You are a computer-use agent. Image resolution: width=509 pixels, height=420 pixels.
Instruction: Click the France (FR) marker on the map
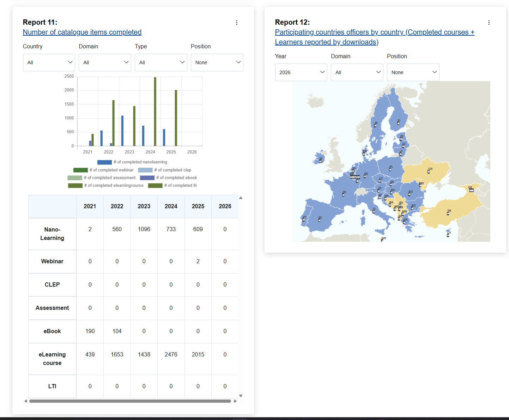[343, 194]
